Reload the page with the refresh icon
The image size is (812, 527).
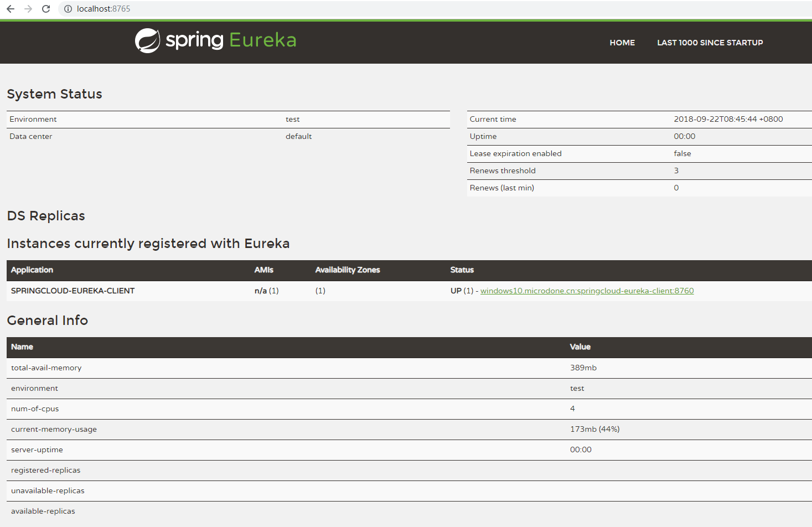coord(46,9)
